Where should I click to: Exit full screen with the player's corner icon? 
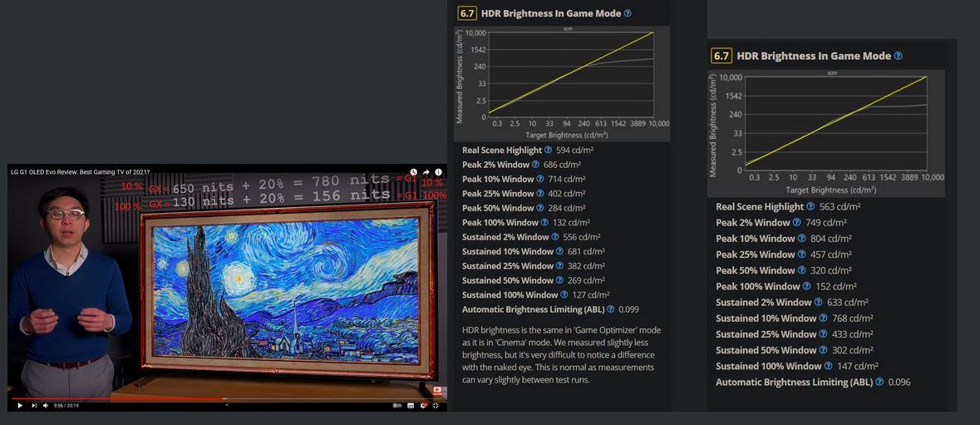coord(436,406)
